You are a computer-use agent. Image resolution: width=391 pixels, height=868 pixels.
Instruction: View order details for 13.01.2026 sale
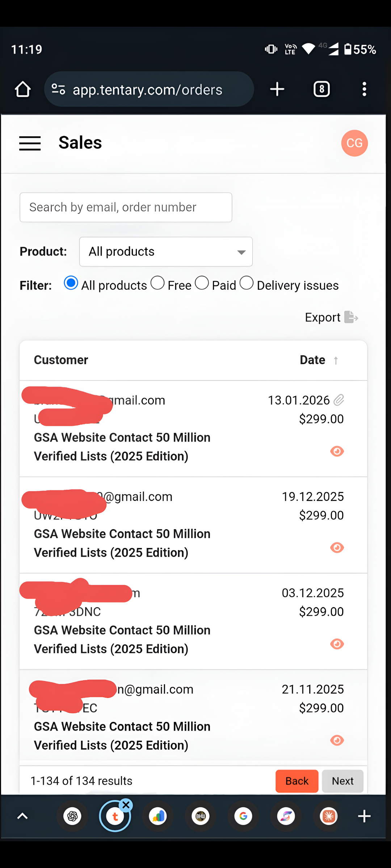pyautogui.click(x=337, y=451)
